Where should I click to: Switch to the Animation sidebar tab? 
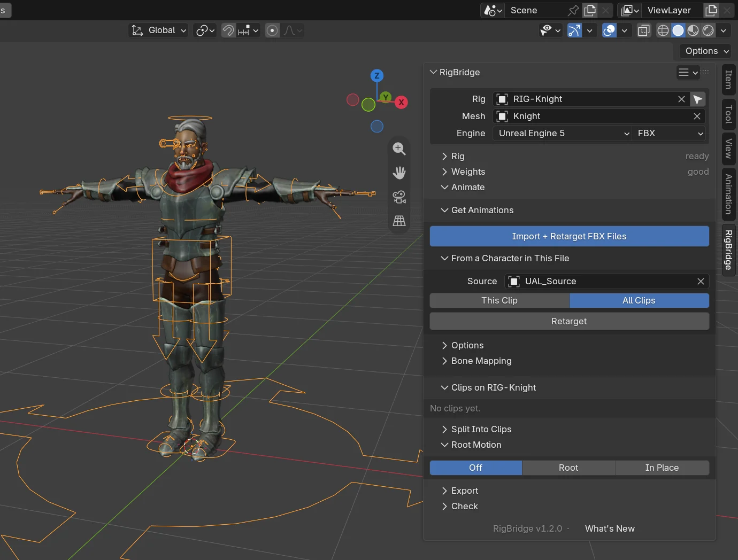(x=728, y=194)
